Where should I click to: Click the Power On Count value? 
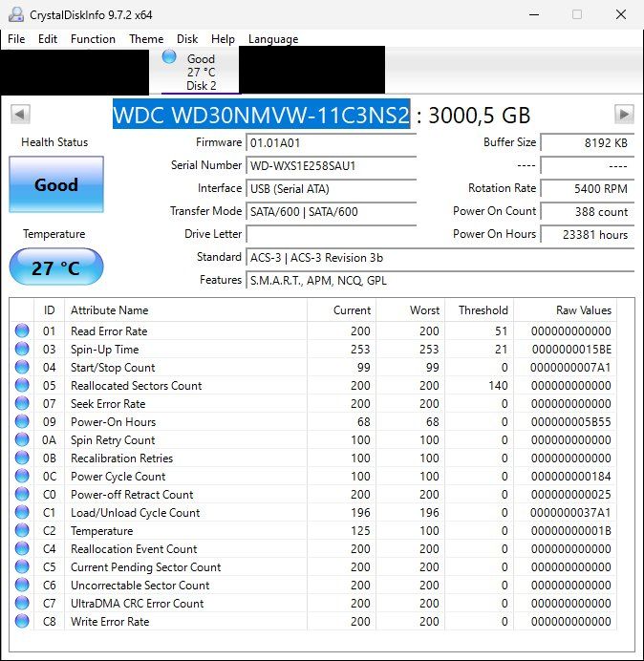[587, 212]
